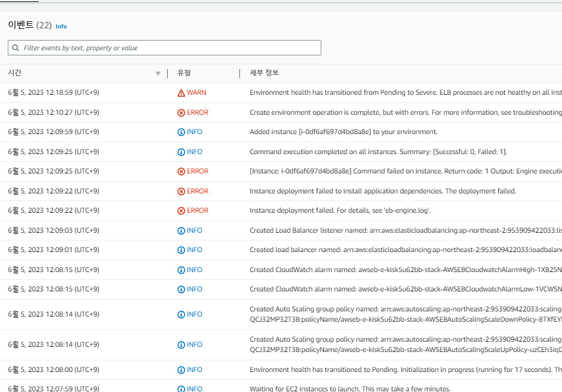
Task: Click 'Waiting for EC2 instances to launch' message
Action: [x=350, y=388]
